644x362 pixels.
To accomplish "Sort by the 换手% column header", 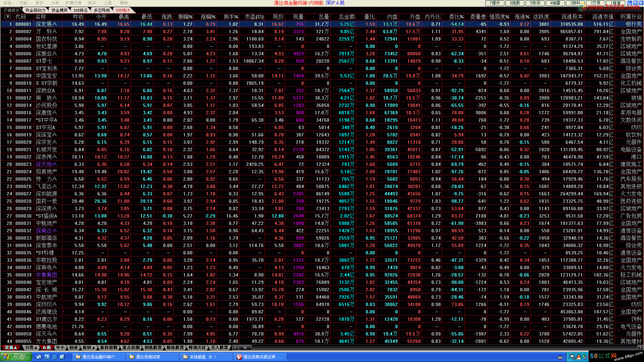I will click(x=231, y=16).
